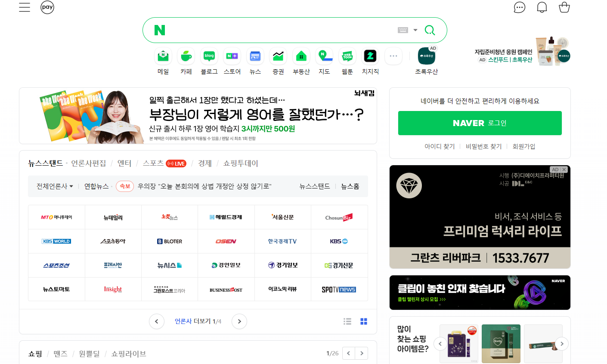Open the KBS WORLD press logo
The height and width of the screenshot is (364, 607).
coord(56,241)
